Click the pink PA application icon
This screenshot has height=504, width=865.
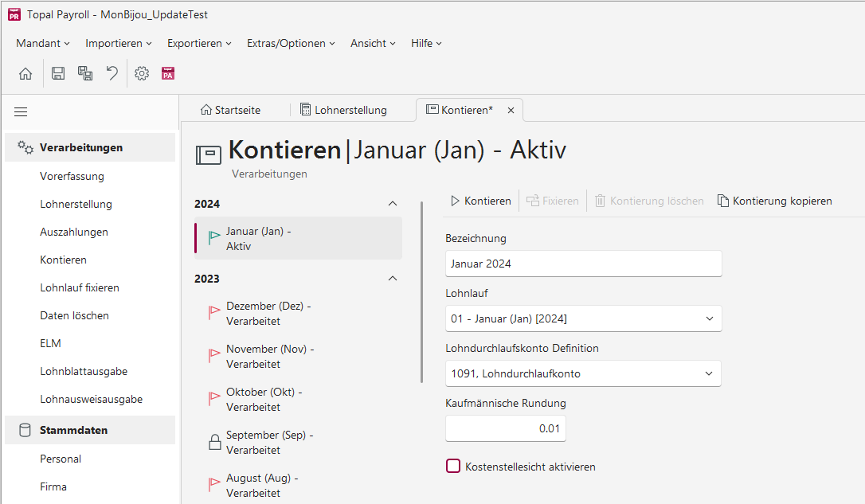pos(168,73)
